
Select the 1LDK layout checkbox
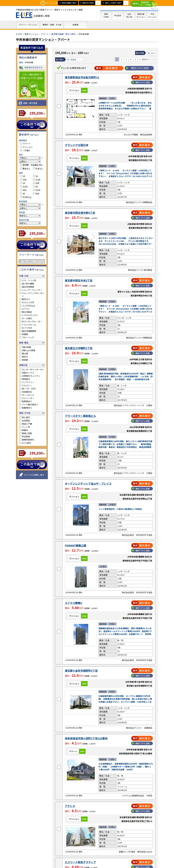pos(34,180)
